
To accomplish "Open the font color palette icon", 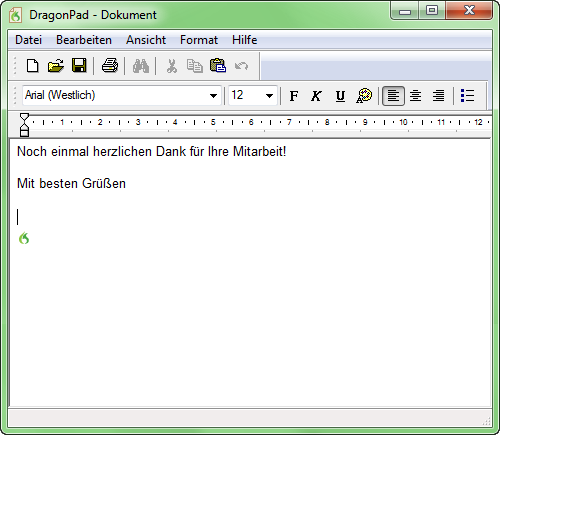I will (x=364, y=96).
